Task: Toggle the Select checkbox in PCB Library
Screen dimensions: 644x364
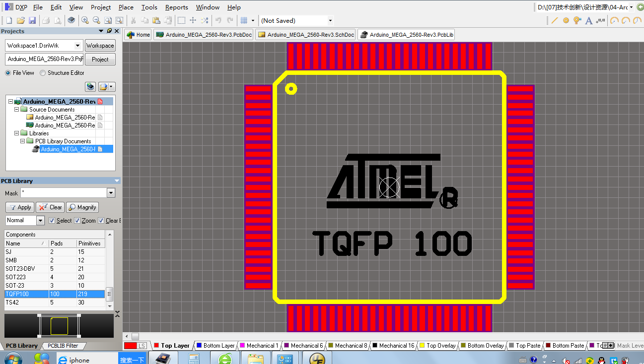Action: 52,221
